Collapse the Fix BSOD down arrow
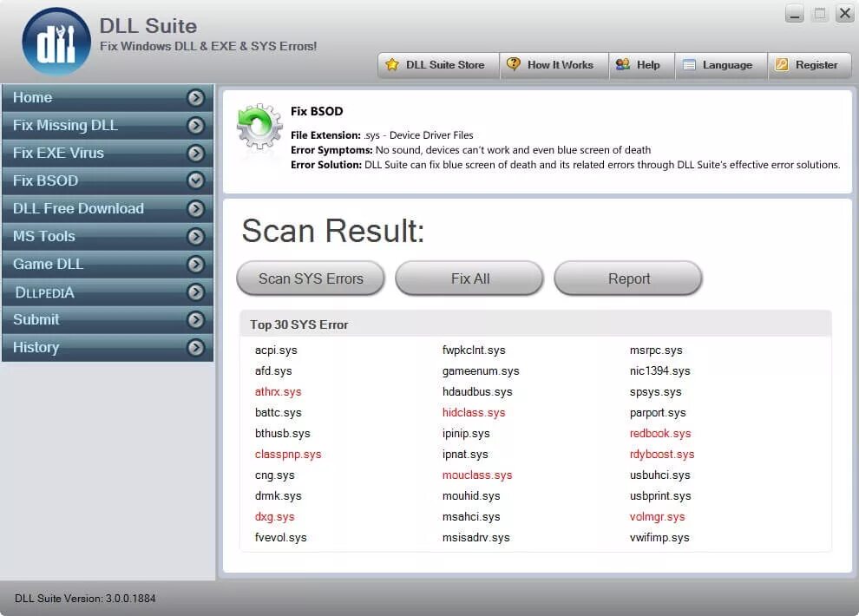 [195, 180]
